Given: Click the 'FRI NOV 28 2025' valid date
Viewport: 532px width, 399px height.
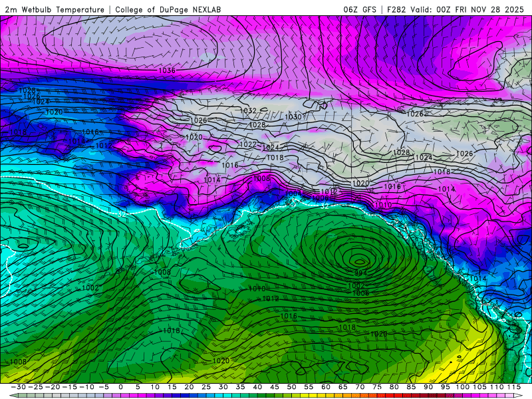Looking at the screenshot, I should (x=489, y=10).
